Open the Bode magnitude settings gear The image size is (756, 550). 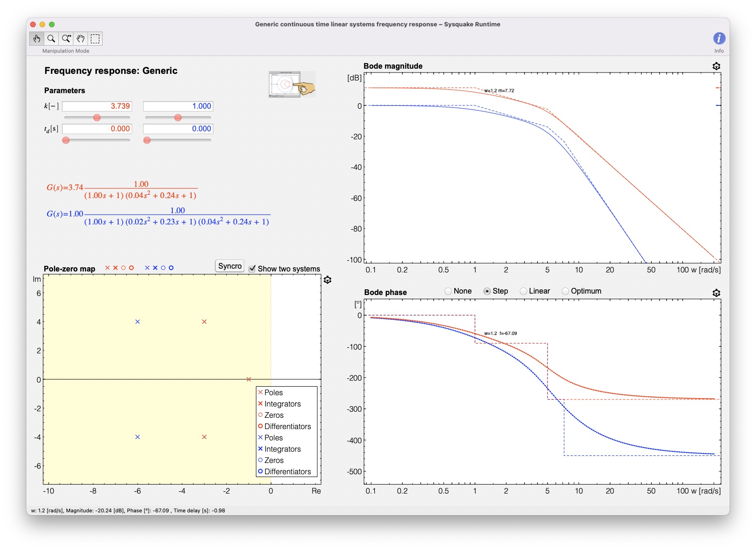[x=716, y=66]
